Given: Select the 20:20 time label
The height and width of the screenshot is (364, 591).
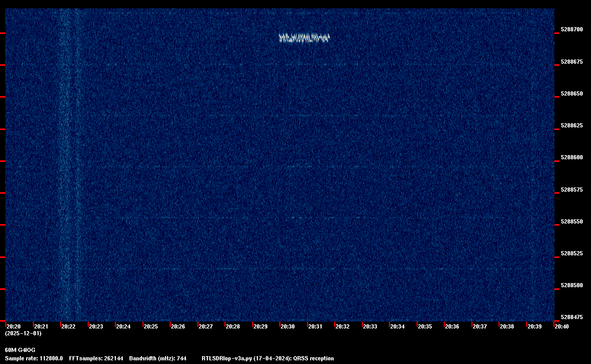Looking at the screenshot, I should click(14, 326).
